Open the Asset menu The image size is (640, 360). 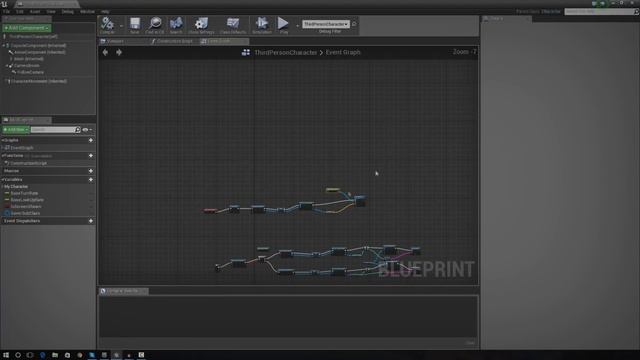click(x=35, y=11)
